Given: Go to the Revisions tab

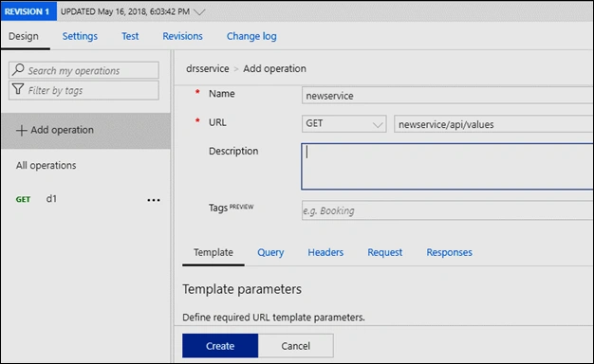Looking at the screenshot, I should pos(182,36).
